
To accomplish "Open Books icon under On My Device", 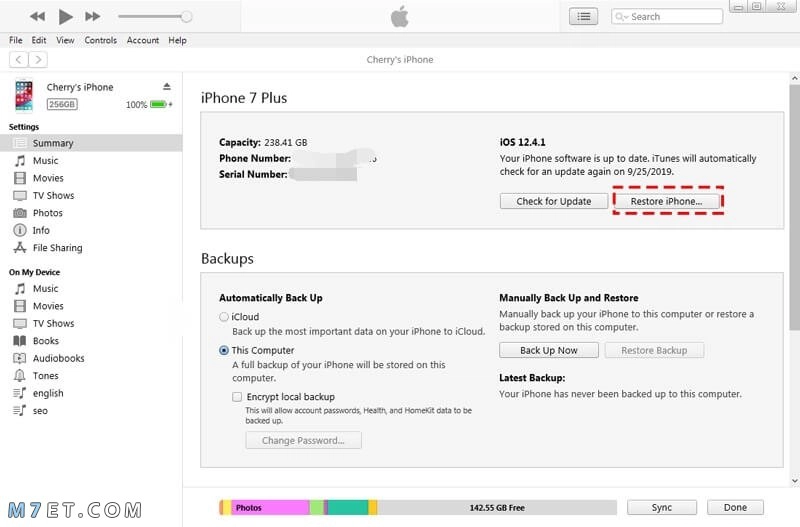I will (20, 341).
